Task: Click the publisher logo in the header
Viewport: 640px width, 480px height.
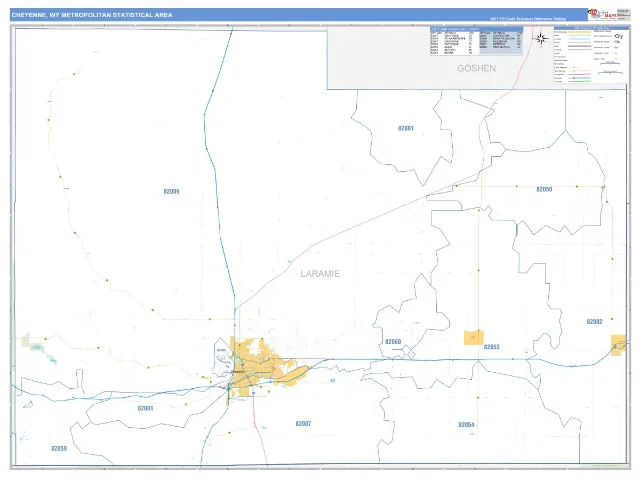Action: 602,15
